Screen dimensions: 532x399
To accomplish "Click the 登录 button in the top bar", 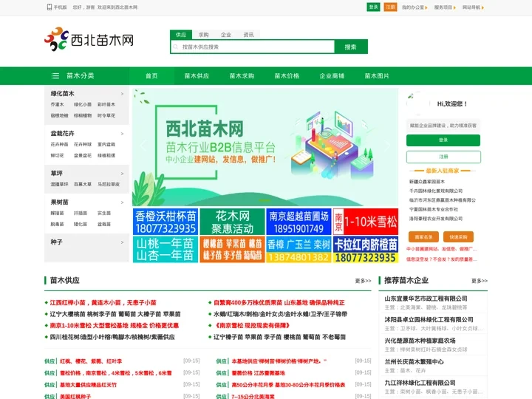I will tap(374, 7).
